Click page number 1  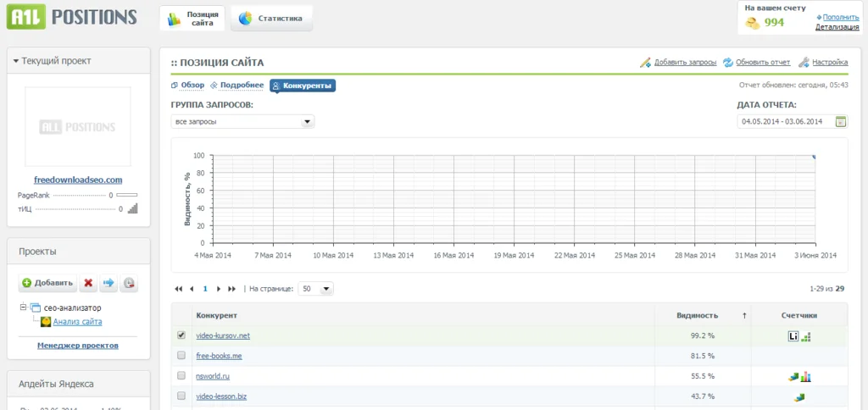[x=205, y=289]
